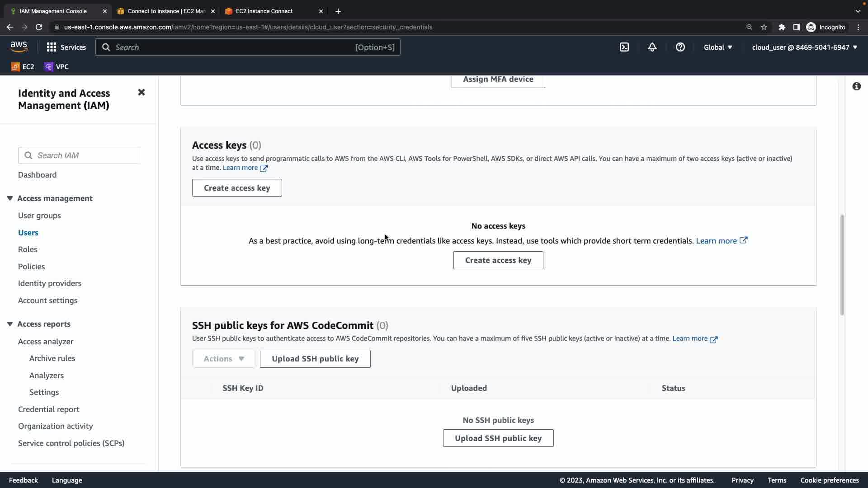The image size is (868, 488).
Task: Open the info panel icon at right
Action: (x=856, y=86)
